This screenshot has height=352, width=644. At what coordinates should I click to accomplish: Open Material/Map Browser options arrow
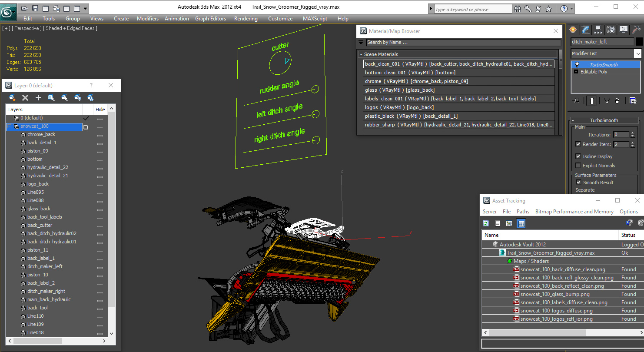[x=361, y=43]
